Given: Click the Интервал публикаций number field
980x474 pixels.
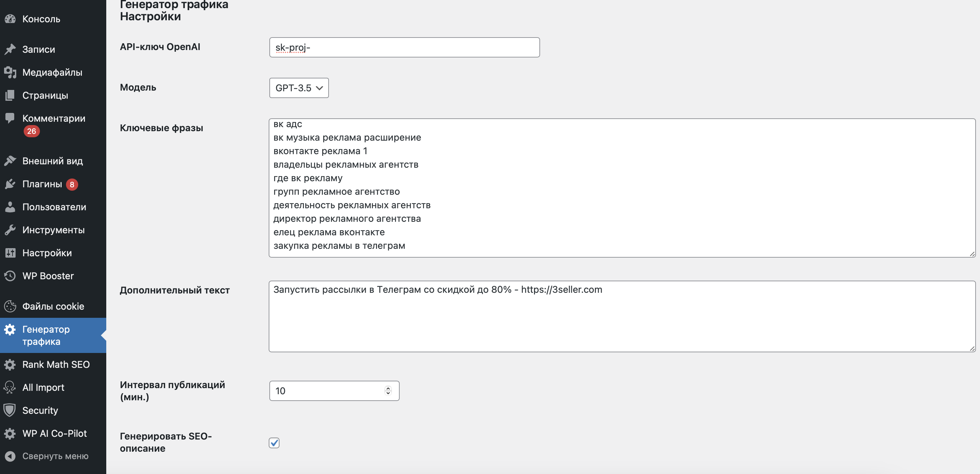Looking at the screenshot, I should pos(334,391).
